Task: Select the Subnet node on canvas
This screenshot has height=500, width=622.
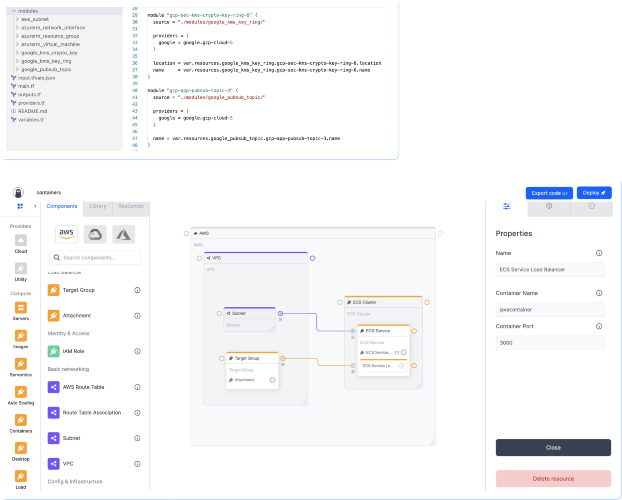Action: coord(250,319)
